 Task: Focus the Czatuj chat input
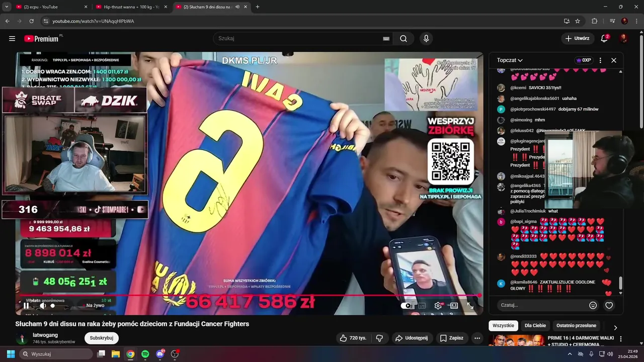coord(541,305)
